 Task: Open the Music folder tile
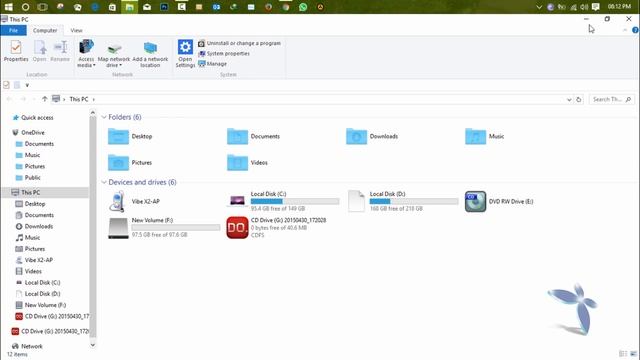(484, 136)
